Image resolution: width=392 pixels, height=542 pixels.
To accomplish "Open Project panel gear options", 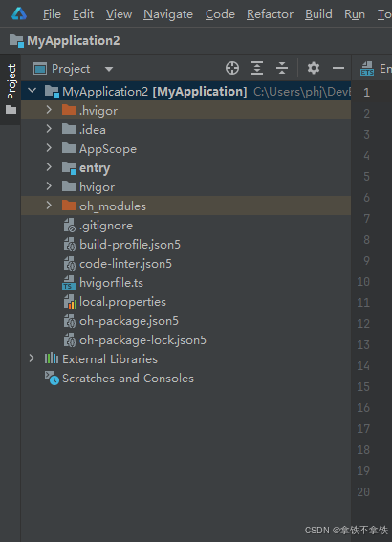I will click(x=314, y=68).
